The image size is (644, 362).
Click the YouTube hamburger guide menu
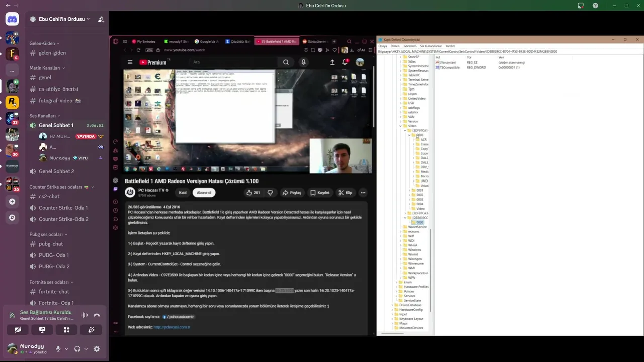coord(130,62)
